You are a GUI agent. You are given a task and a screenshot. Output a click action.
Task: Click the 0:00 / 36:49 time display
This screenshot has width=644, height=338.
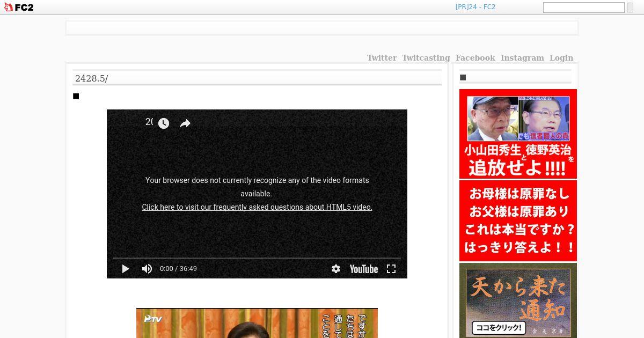(x=178, y=269)
